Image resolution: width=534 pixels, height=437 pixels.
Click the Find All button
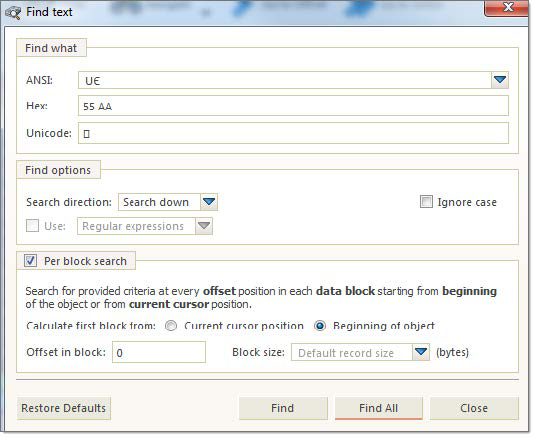(x=379, y=408)
